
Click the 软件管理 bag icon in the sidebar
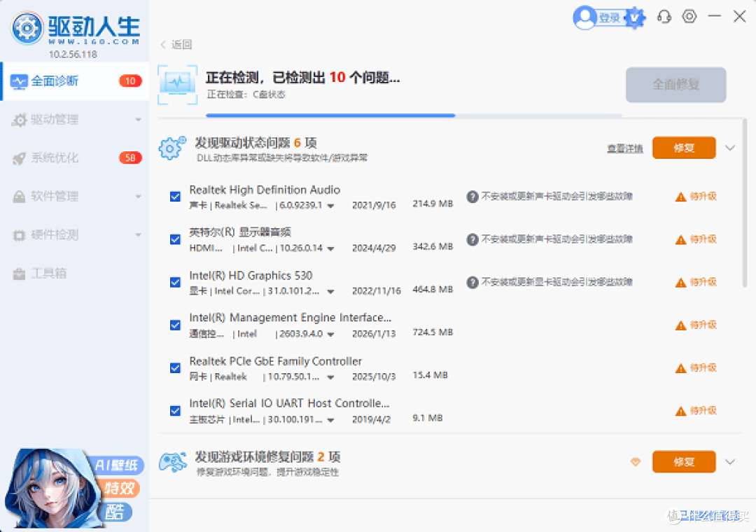click(x=19, y=197)
